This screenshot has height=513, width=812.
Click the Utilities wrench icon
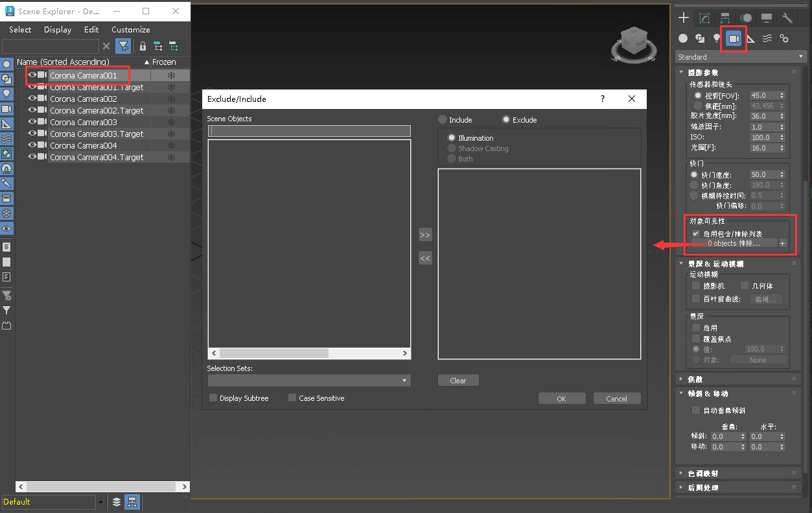tap(787, 18)
